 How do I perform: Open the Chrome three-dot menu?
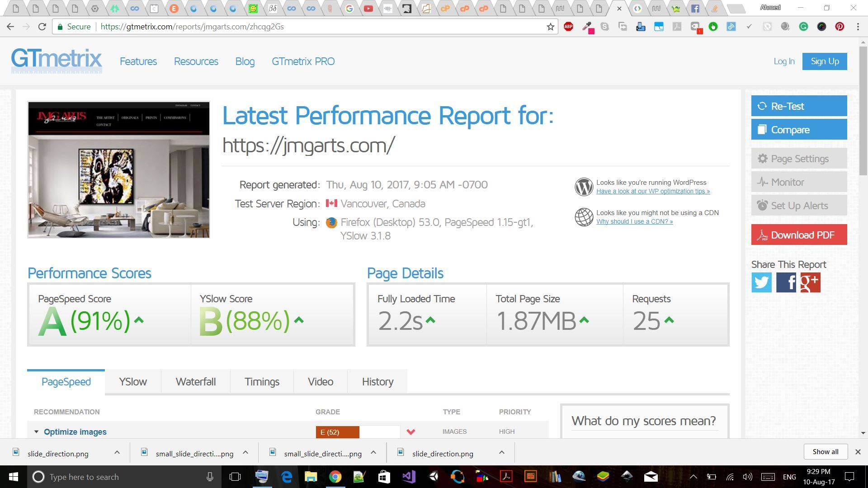858,27
